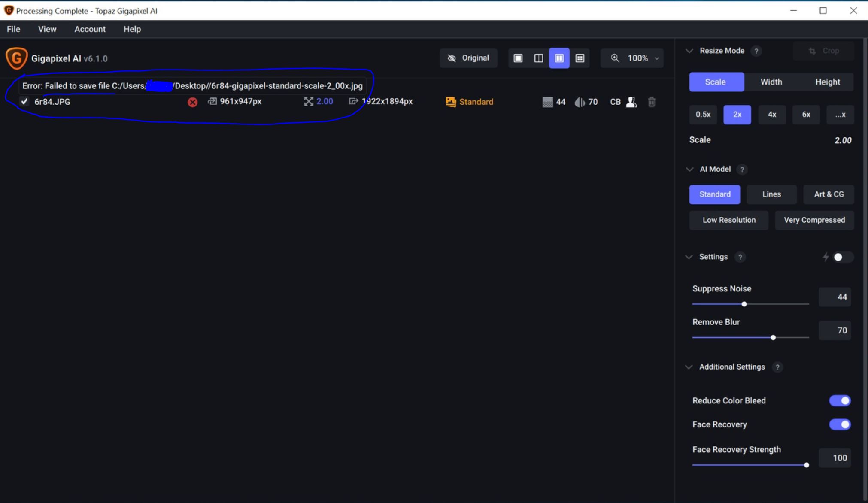The image size is (868, 503).
Task: Click the blue 2.00 scale value in file row
Action: (325, 101)
